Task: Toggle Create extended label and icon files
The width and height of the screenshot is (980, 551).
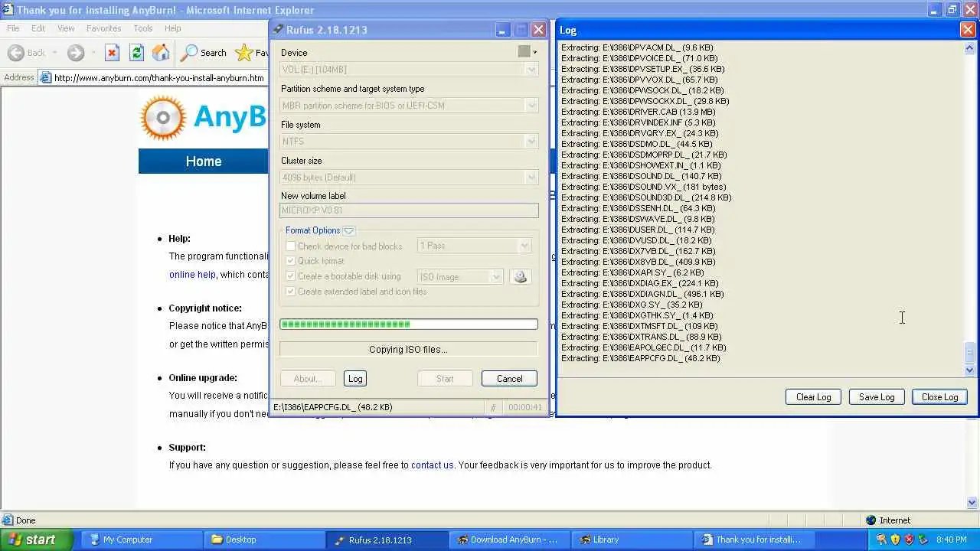Action: (291, 292)
